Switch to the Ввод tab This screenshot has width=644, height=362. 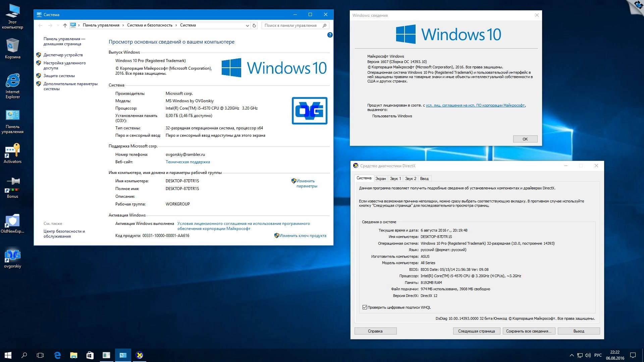pyautogui.click(x=424, y=179)
